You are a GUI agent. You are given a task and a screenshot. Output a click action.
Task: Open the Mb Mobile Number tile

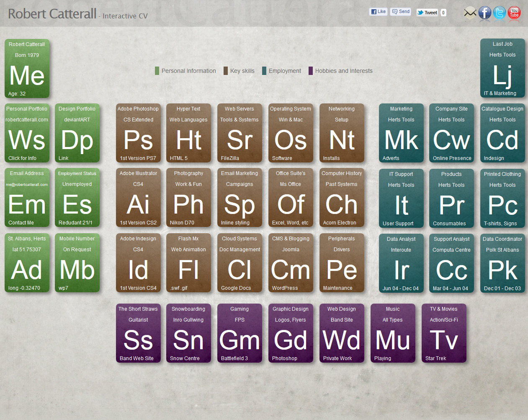click(x=77, y=263)
